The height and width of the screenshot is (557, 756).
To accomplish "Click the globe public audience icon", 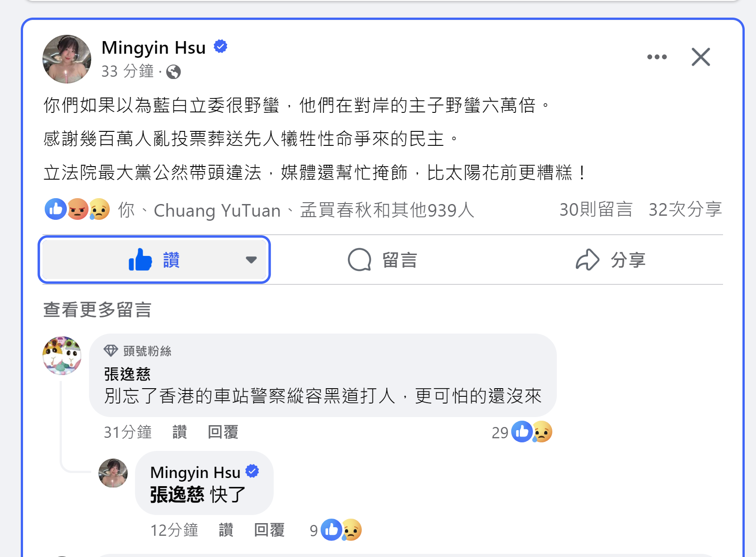I will tap(173, 72).
